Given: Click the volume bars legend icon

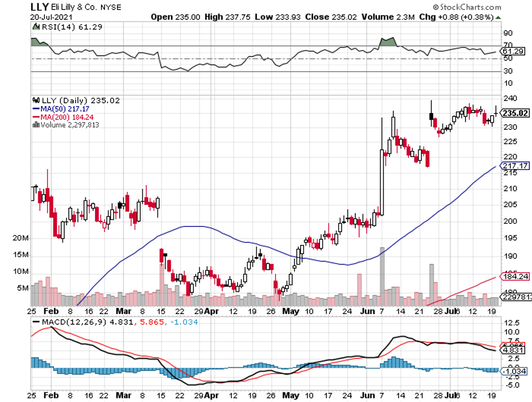Looking at the screenshot, I should pyautogui.click(x=36, y=125).
